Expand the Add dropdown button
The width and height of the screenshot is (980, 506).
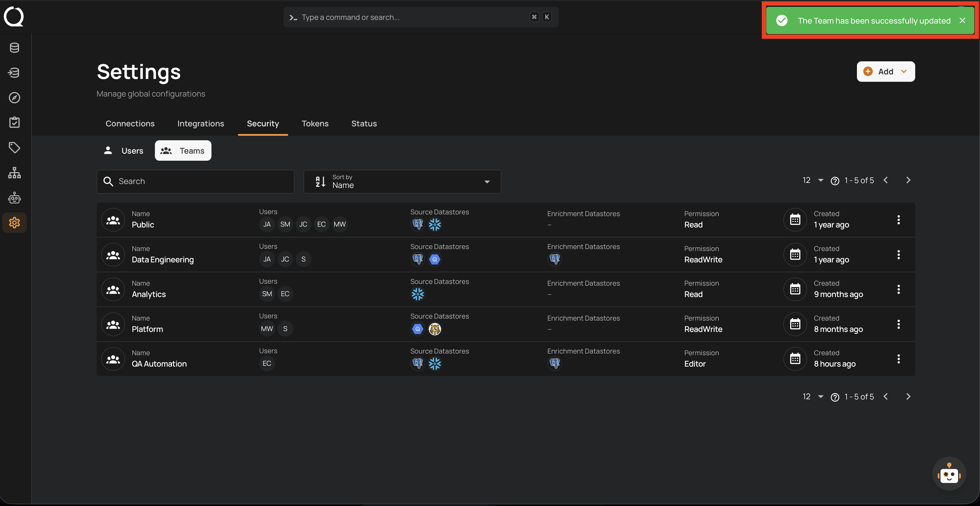[x=886, y=72]
